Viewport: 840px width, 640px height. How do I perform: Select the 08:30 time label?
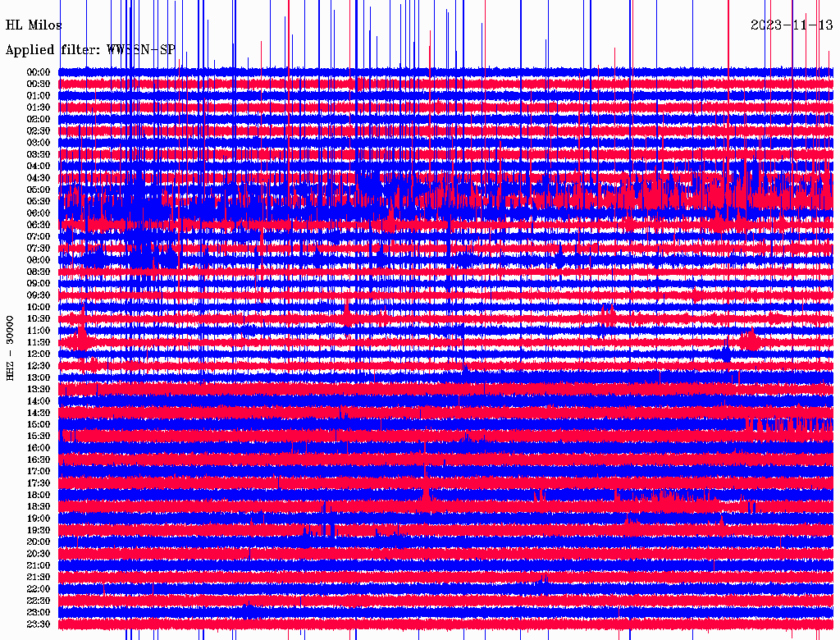(39, 272)
